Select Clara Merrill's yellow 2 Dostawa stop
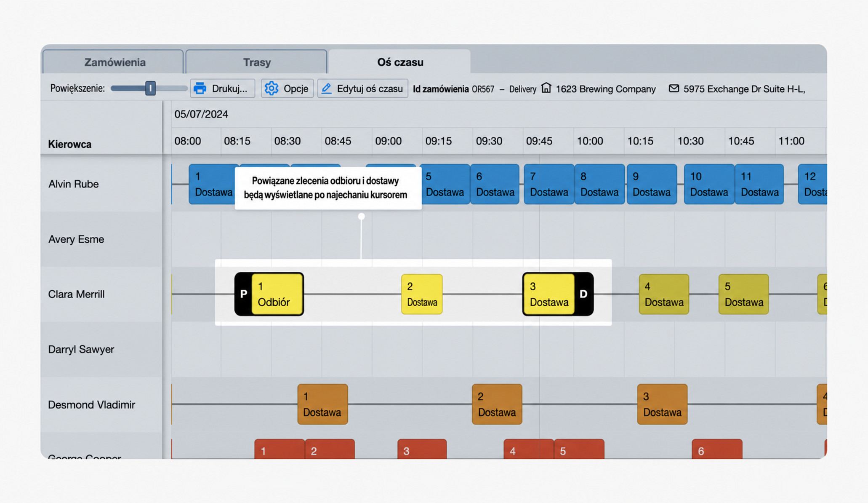Image resolution: width=868 pixels, height=503 pixels. 422,294
